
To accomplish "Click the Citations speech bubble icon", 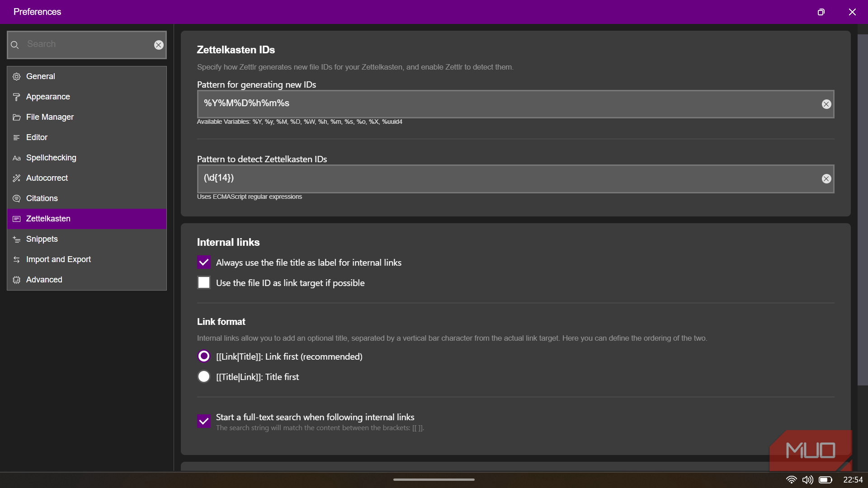I will 17,199.
